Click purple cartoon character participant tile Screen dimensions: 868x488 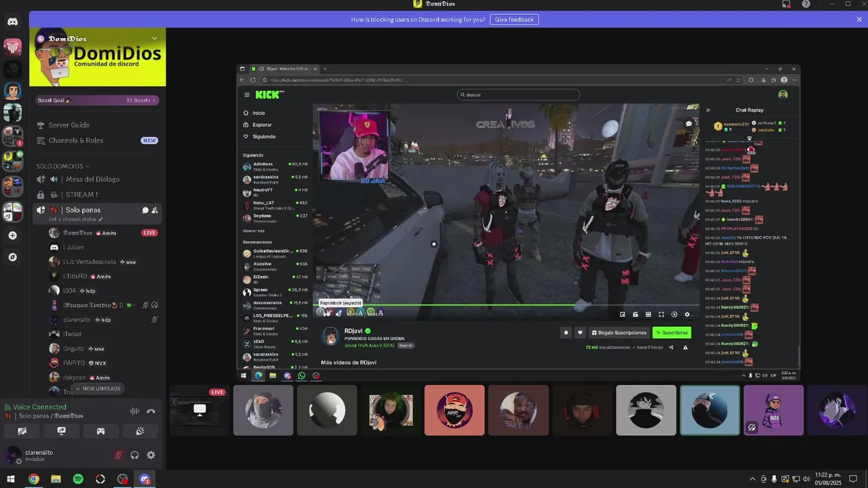[x=774, y=410]
